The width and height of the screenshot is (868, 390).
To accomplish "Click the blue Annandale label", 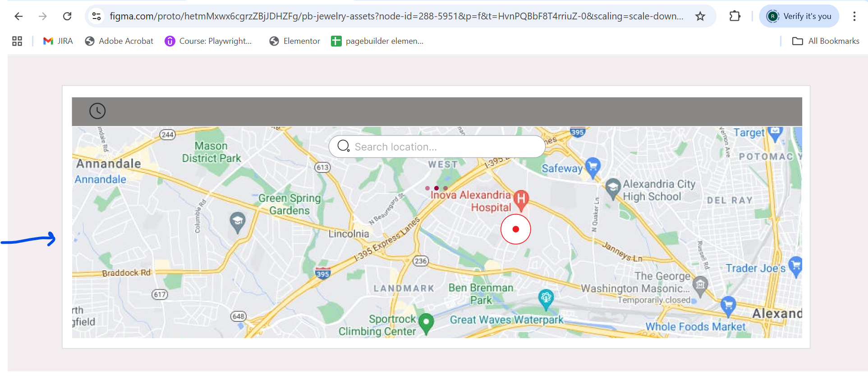I will [x=101, y=180].
